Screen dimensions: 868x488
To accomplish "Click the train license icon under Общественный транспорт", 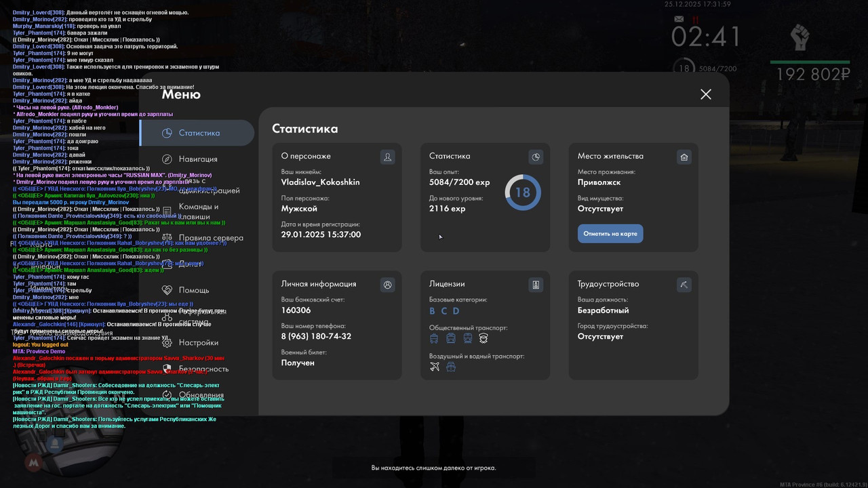I will 467,338.
